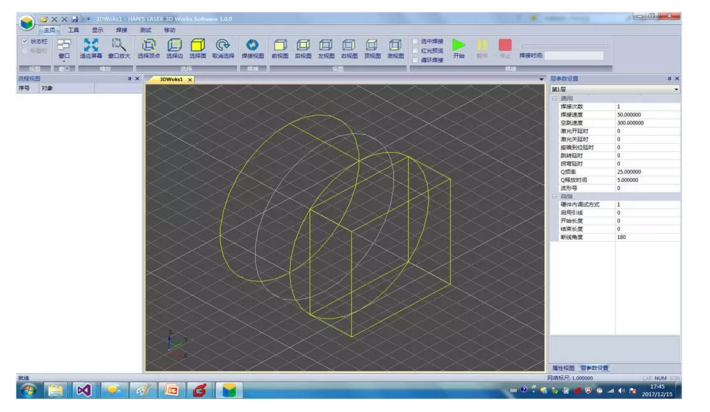Switch to the 属性视图 properties tab
This screenshot has height=412, width=710.
(x=563, y=368)
